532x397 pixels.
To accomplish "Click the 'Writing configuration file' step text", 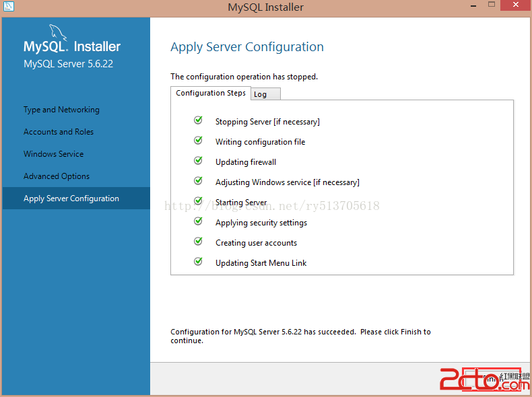I will pos(260,142).
